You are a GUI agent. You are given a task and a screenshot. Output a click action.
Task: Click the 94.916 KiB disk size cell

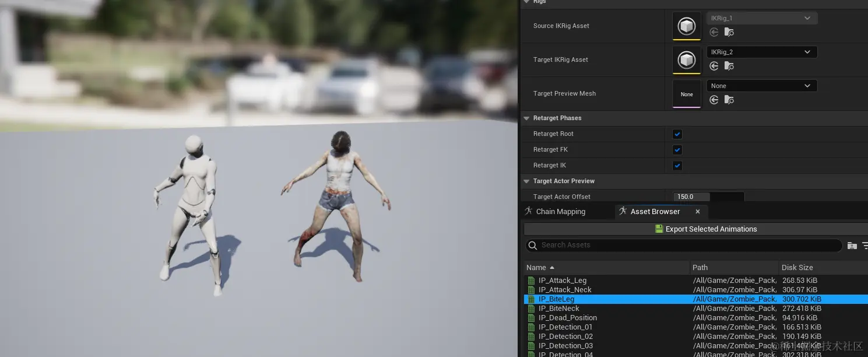point(799,318)
